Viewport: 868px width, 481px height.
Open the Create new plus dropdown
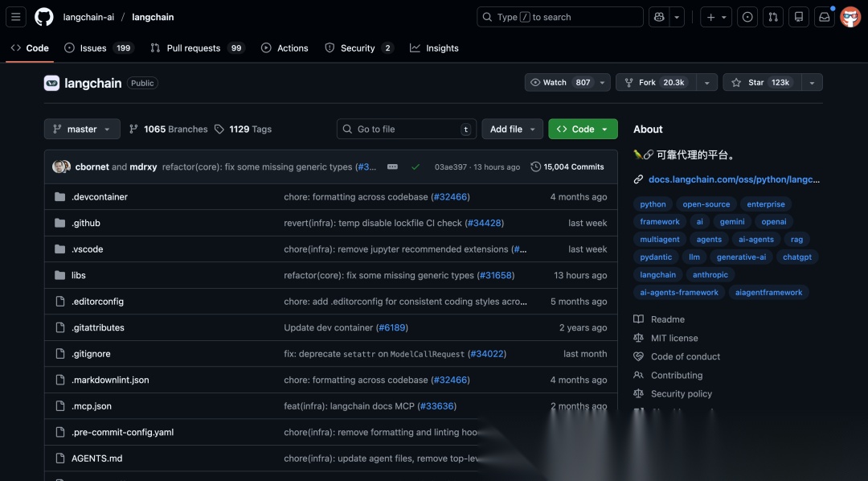(716, 17)
